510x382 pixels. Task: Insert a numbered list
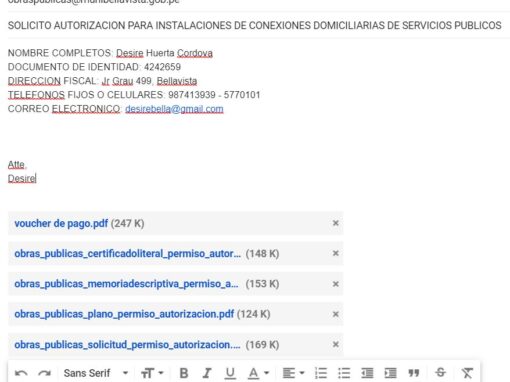coord(321,373)
